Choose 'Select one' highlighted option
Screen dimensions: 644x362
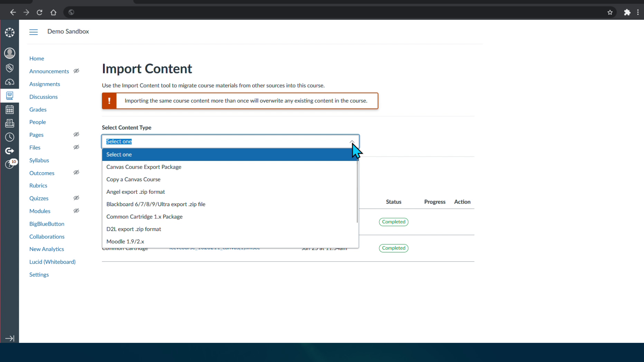[230, 155]
